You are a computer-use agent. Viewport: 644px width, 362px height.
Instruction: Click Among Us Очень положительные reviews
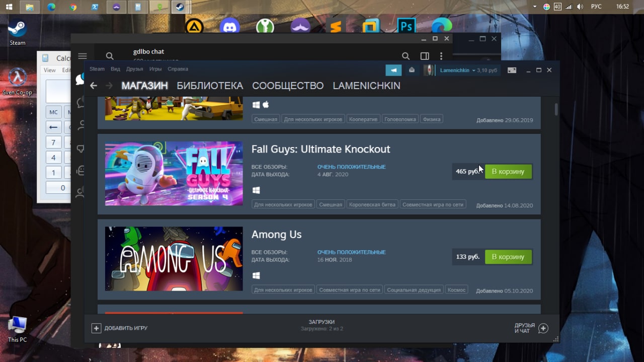pos(351,252)
